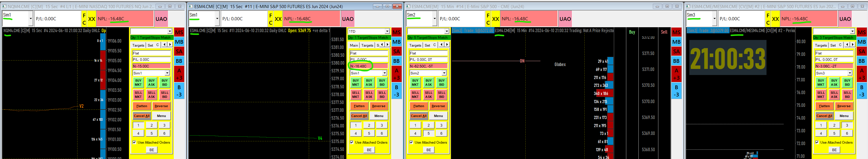Image resolution: width=868 pixels, height=159 pixels.
Task: Click BB button in ESM4 15 Min window
Action: tap(676, 61)
